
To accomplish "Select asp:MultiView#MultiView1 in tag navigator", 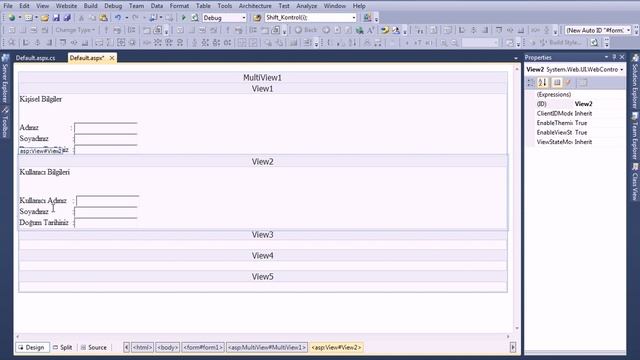I will click(x=267, y=347).
